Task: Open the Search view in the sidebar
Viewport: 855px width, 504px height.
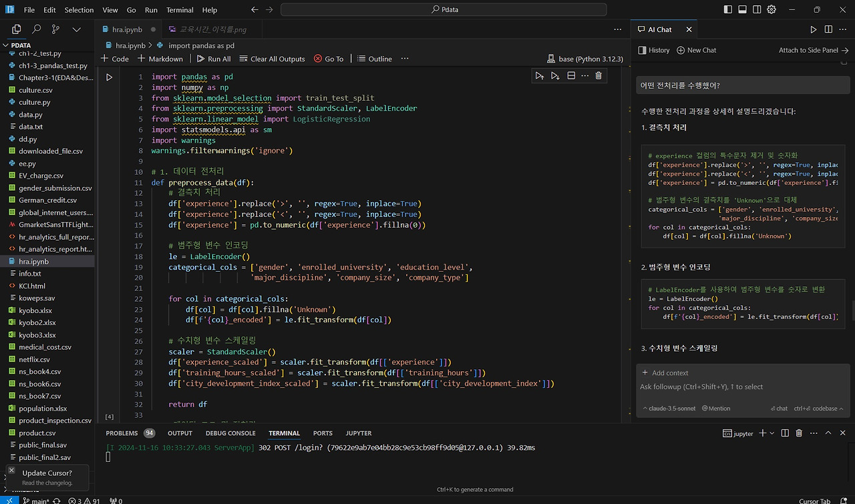Action: (x=37, y=29)
